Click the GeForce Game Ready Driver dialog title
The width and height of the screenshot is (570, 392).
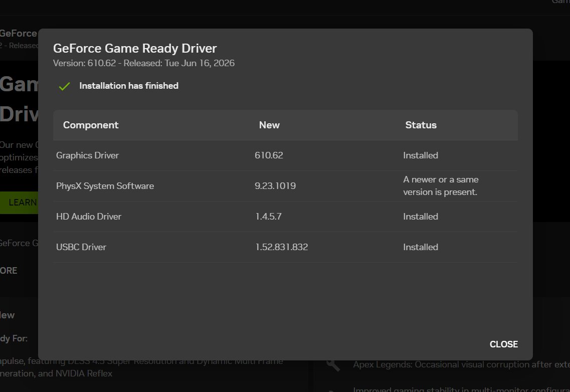click(x=135, y=48)
